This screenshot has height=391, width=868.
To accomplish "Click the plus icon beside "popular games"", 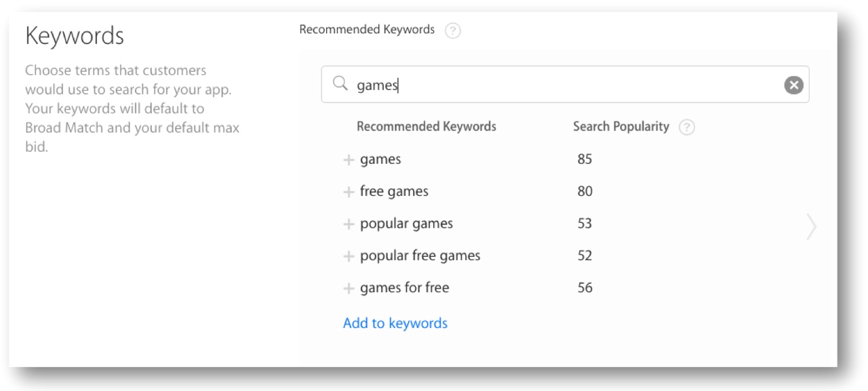I will 349,224.
